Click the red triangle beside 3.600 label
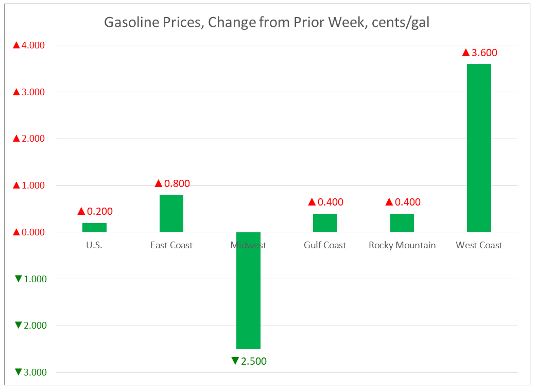 466,53
